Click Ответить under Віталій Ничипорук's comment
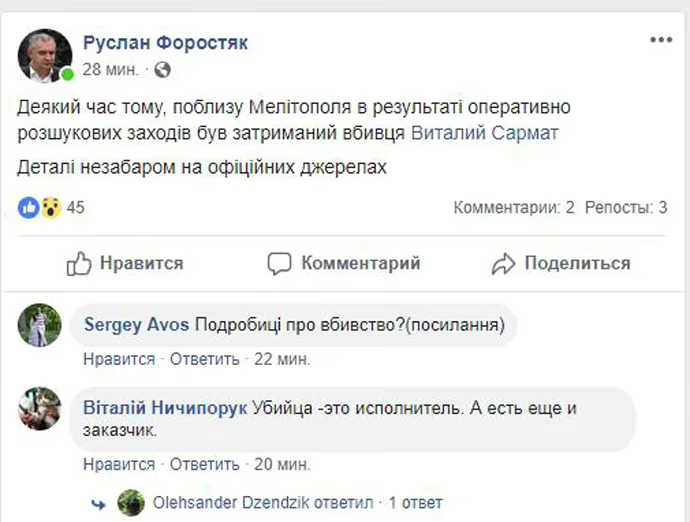690x522 pixels. [204, 464]
